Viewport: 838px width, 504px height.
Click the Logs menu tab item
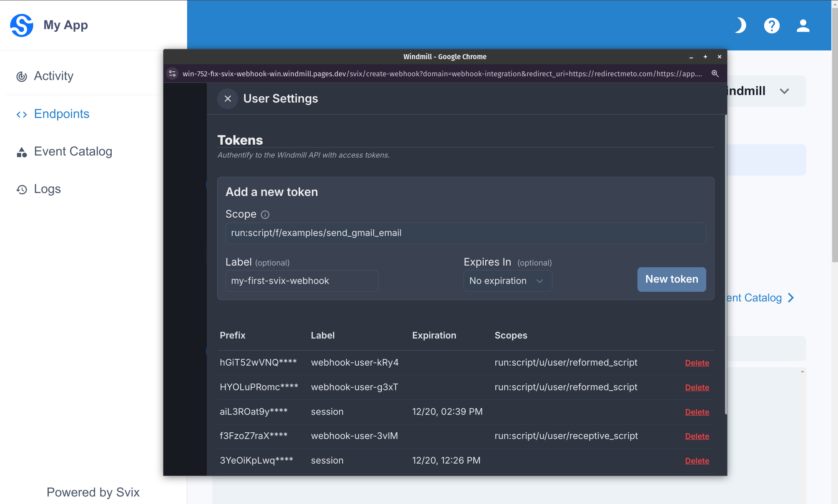[47, 189]
